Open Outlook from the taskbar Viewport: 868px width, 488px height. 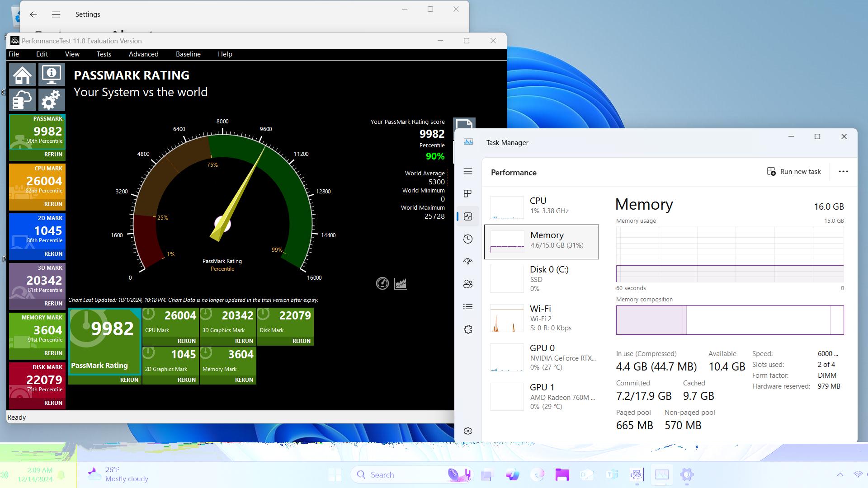pyautogui.click(x=587, y=474)
